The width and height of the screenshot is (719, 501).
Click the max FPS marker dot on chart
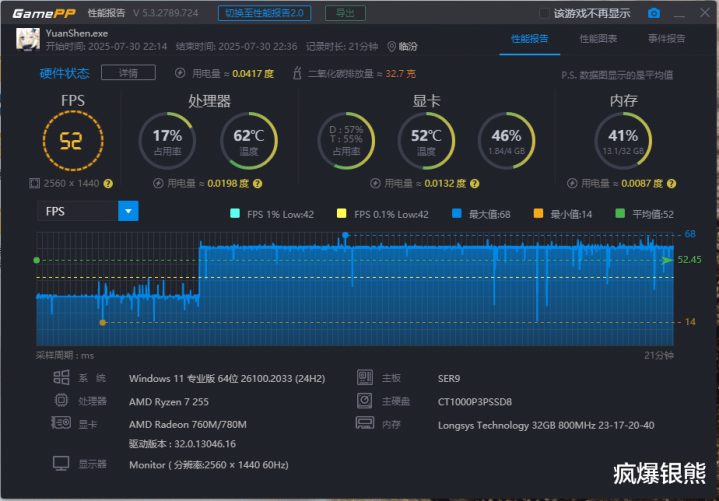[345, 235]
